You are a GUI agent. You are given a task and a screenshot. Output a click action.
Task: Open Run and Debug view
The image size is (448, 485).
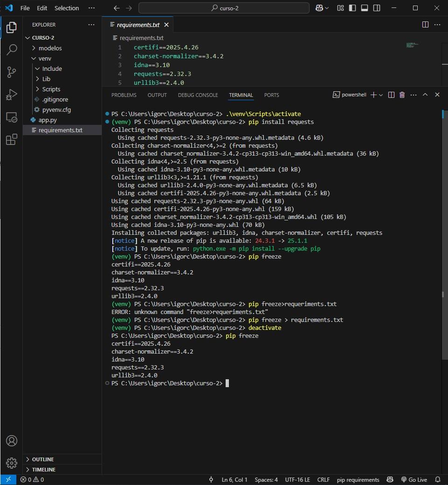pos(12,95)
